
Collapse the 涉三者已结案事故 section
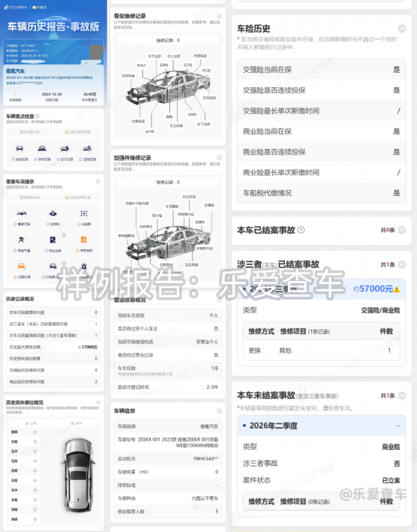pyautogui.click(x=402, y=264)
